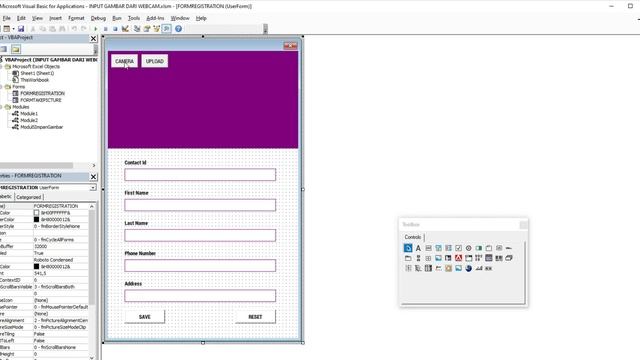
Task: Select the red Adobe control in the Toolbox
Action: (x=458, y=258)
